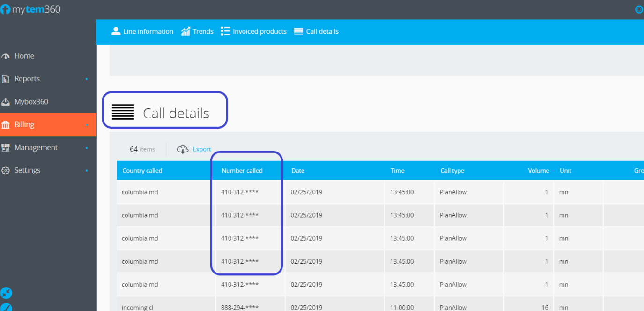Click the round collapse arrows icon

click(6, 293)
